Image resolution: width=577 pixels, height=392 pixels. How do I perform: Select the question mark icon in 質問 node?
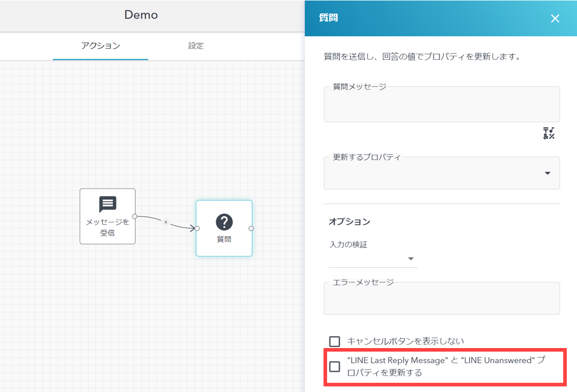[224, 222]
